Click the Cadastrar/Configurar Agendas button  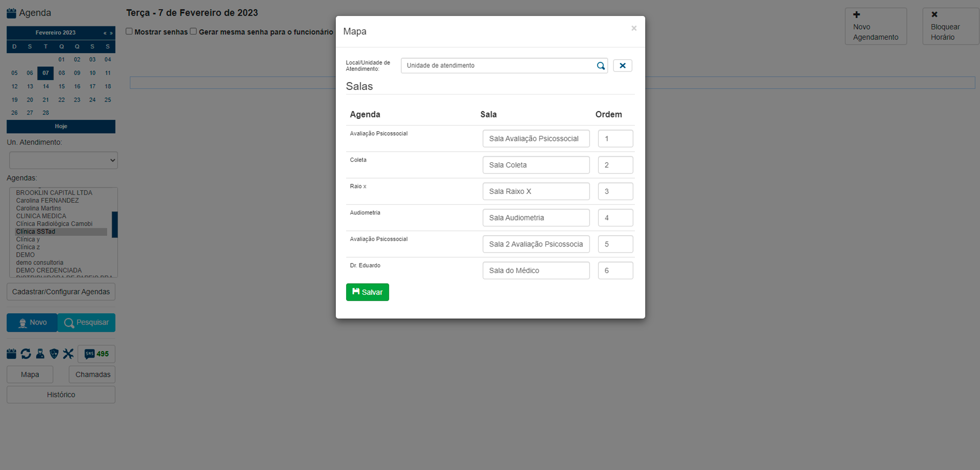pyautogui.click(x=61, y=292)
